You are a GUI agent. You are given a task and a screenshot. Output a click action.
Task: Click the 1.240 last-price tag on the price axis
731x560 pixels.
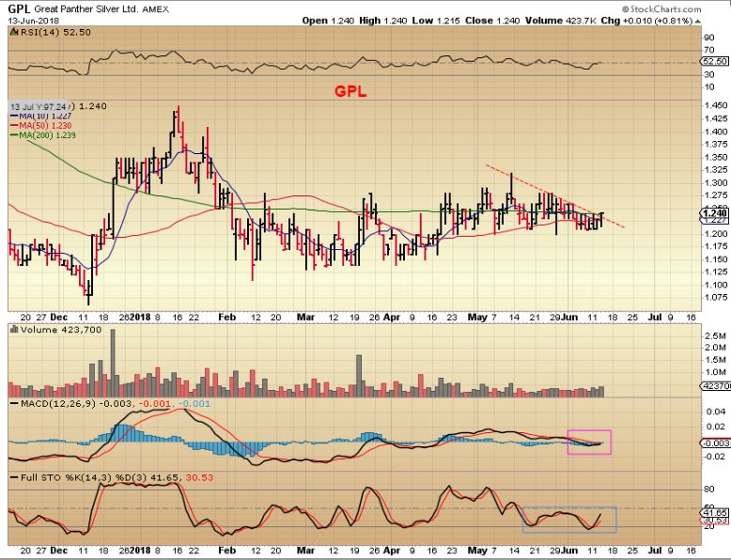pos(715,213)
